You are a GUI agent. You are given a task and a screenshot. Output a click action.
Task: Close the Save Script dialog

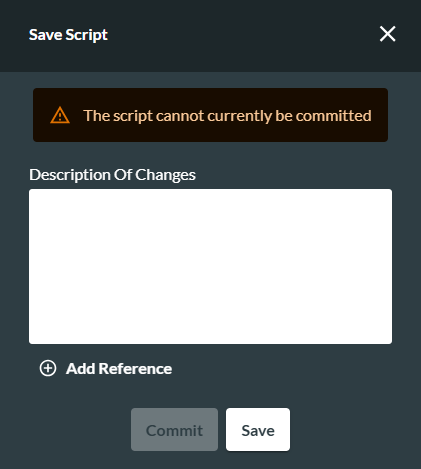387,34
